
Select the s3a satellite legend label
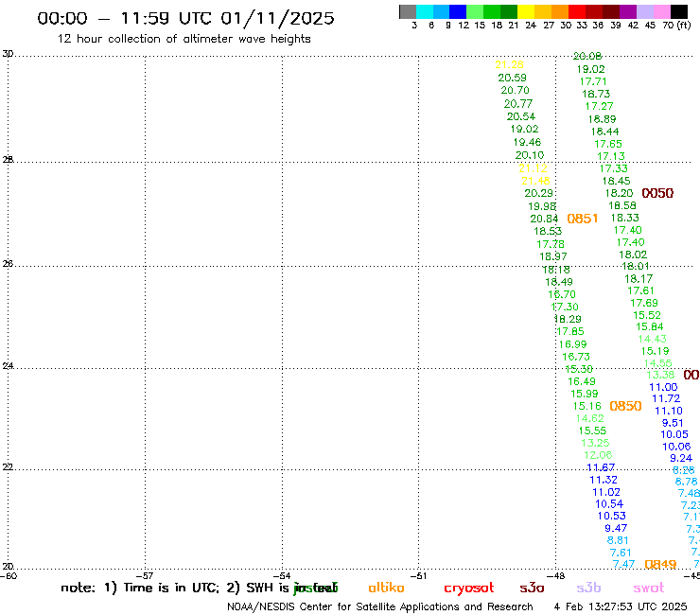[532, 588]
